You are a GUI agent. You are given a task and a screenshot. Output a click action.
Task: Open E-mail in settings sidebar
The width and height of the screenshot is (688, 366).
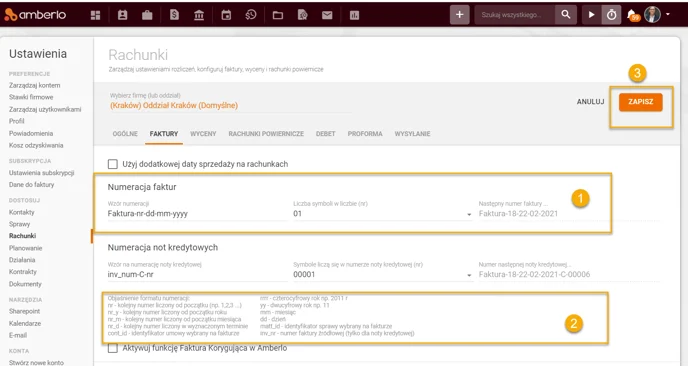pos(18,335)
